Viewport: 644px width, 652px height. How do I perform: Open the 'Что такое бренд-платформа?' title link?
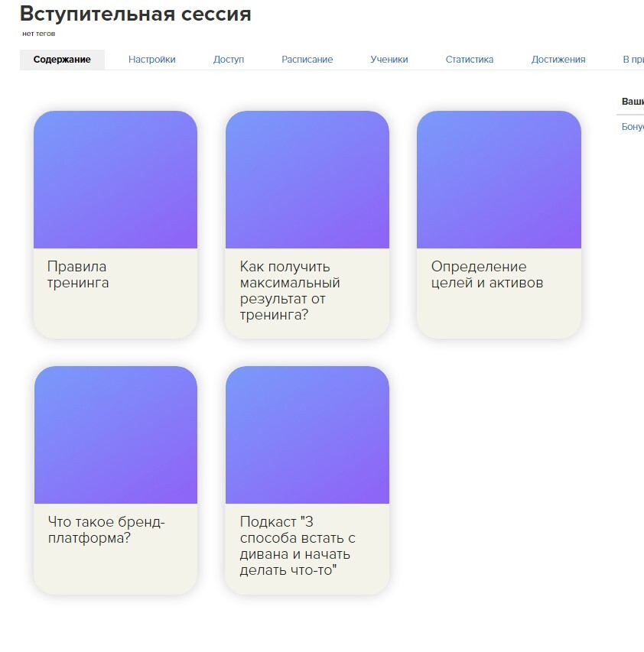click(x=106, y=530)
